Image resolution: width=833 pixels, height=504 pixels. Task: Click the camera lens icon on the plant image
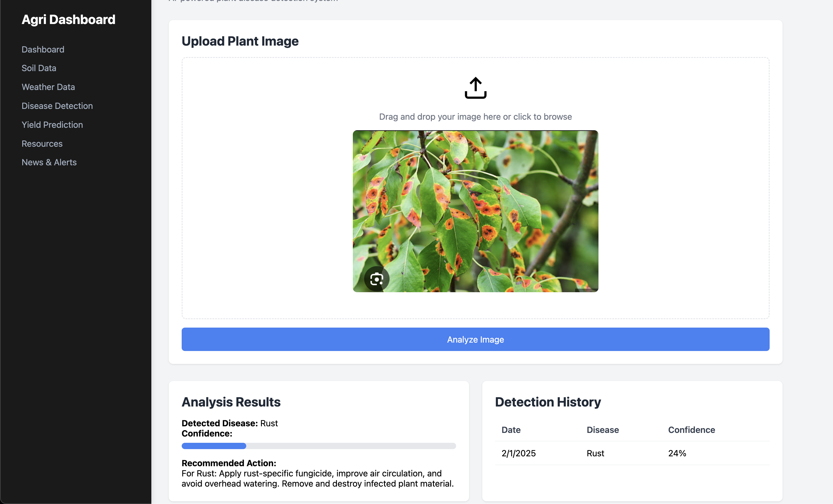tap(376, 279)
